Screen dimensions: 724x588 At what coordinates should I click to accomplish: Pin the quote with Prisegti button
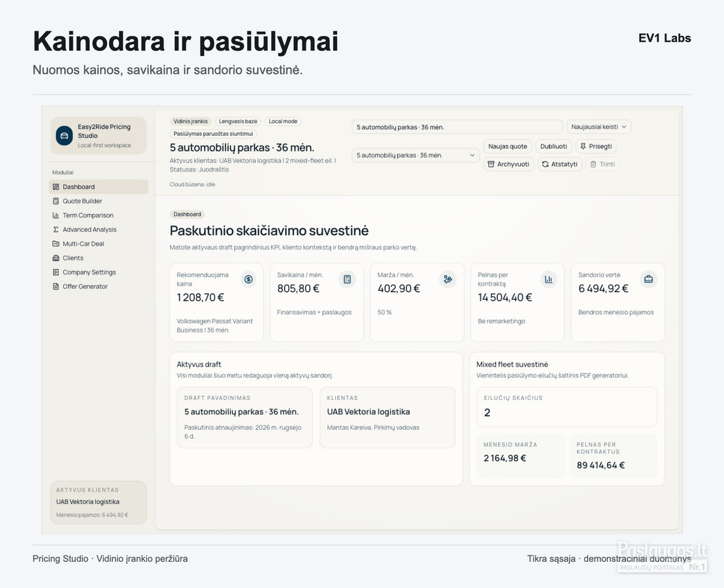pyautogui.click(x=596, y=146)
